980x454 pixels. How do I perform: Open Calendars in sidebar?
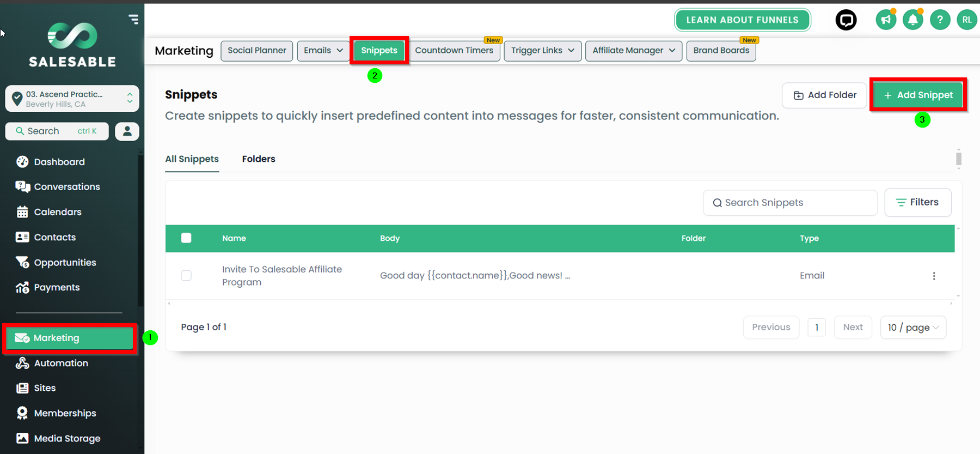click(x=58, y=212)
